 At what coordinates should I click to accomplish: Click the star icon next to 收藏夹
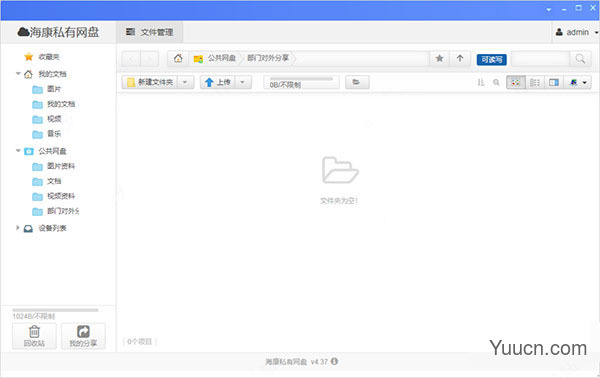pos(29,57)
